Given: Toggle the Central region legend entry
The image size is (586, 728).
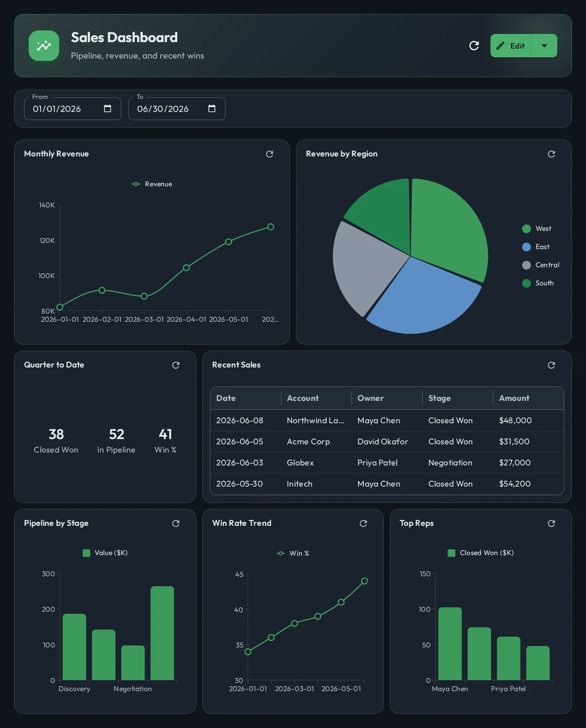Looking at the screenshot, I should (x=541, y=265).
